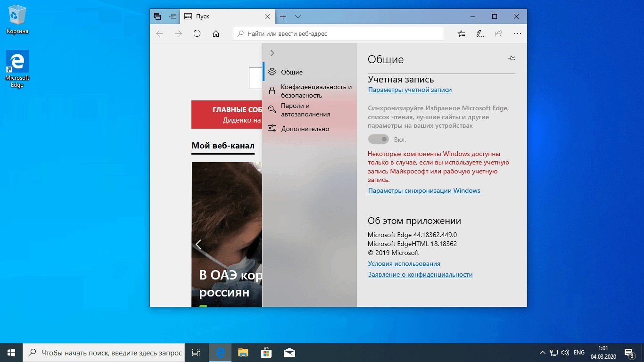Switch ENG input language indicator
The height and width of the screenshot is (362, 644).
click(x=579, y=353)
